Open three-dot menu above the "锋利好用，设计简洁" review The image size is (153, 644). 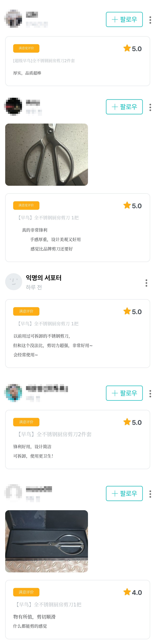(x=150, y=393)
